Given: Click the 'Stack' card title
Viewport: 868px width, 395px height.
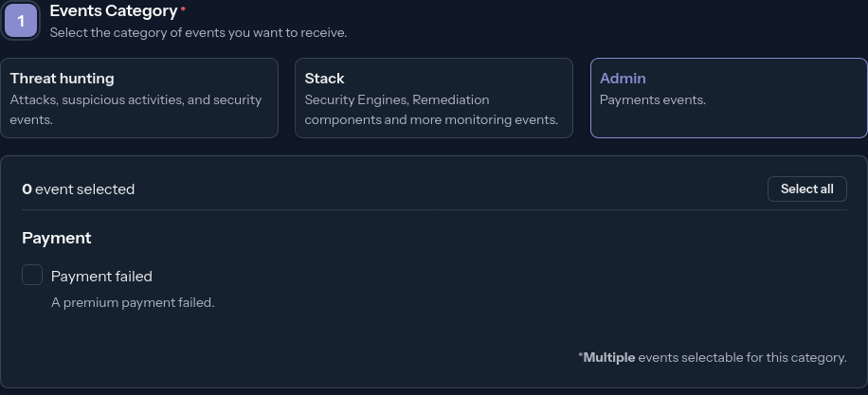Looking at the screenshot, I should (x=324, y=79).
